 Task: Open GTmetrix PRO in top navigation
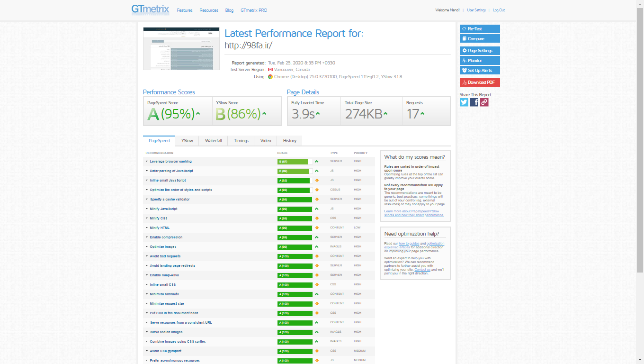(254, 10)
